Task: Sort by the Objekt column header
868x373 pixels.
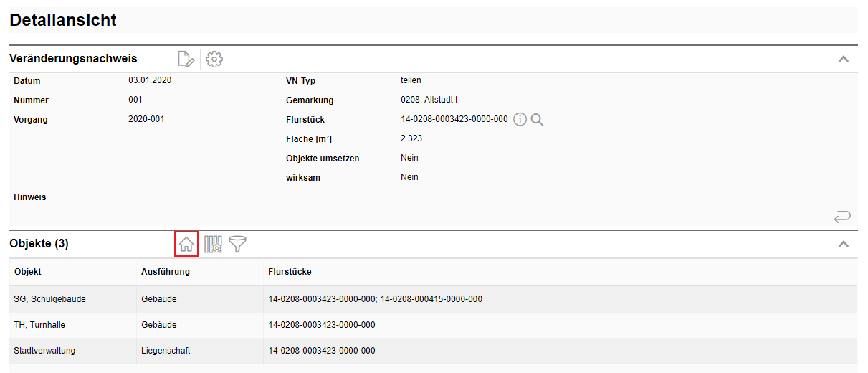Action: pyautogui.click(x=28, y=272)
